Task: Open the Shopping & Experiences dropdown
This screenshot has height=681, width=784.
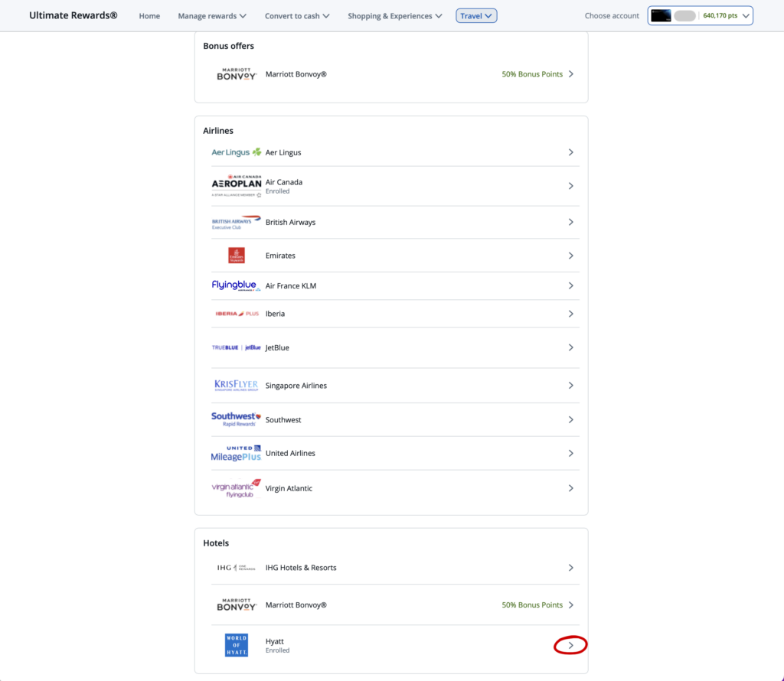Action: (394, 16)
